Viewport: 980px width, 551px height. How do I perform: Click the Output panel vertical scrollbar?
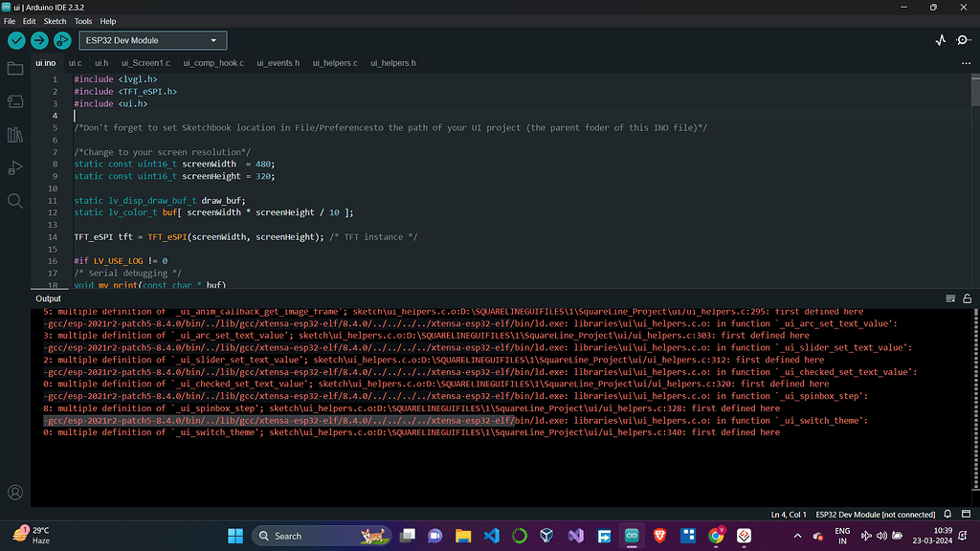(x=976, y=400)
